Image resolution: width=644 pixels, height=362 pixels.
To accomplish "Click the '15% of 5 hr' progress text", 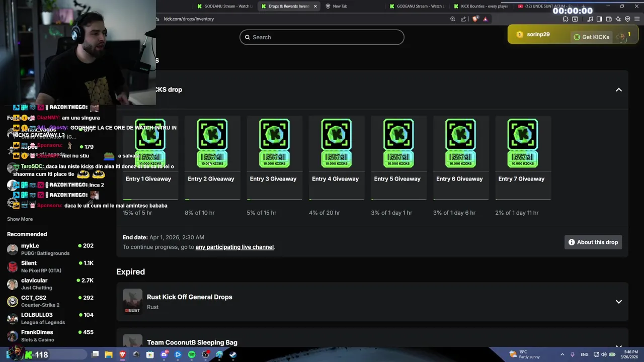I will (x=137, y=213).
